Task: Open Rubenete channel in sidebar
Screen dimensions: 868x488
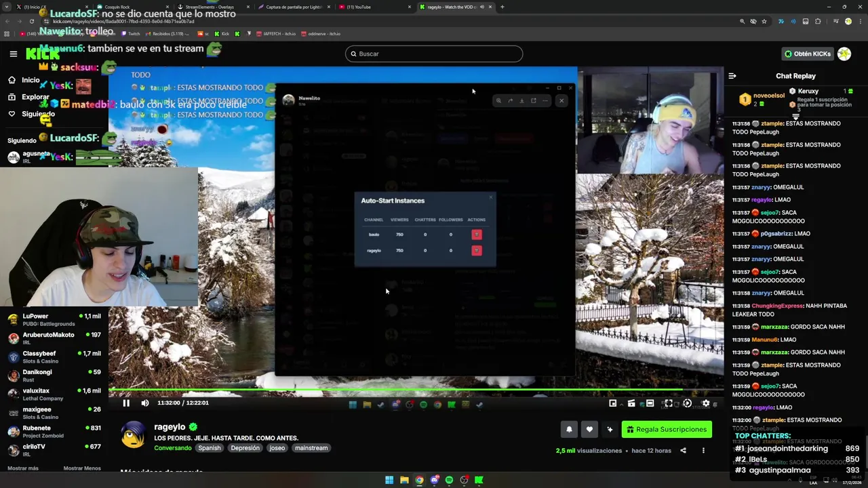Action: pyautogui.click(x=54, y=431)
